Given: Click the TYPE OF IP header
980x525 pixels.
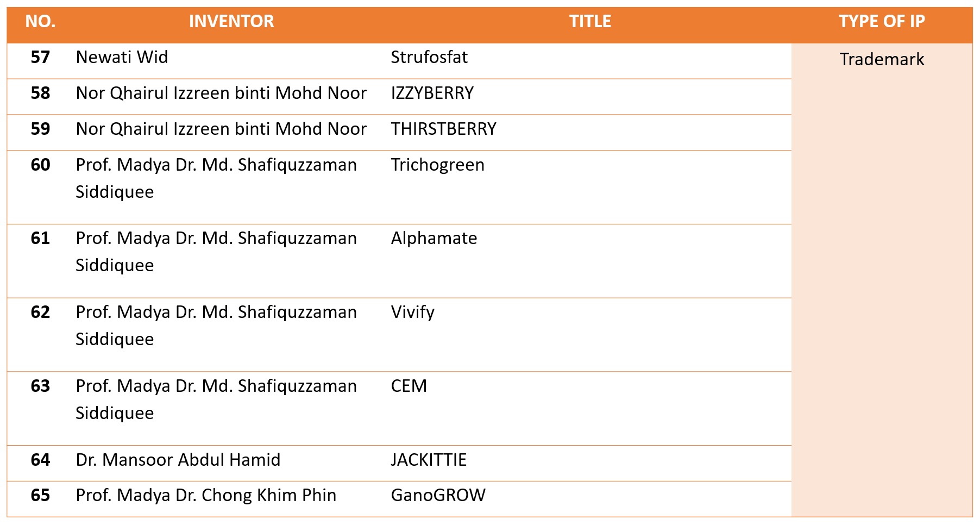Looking at the screenshot, I should 881,22.
